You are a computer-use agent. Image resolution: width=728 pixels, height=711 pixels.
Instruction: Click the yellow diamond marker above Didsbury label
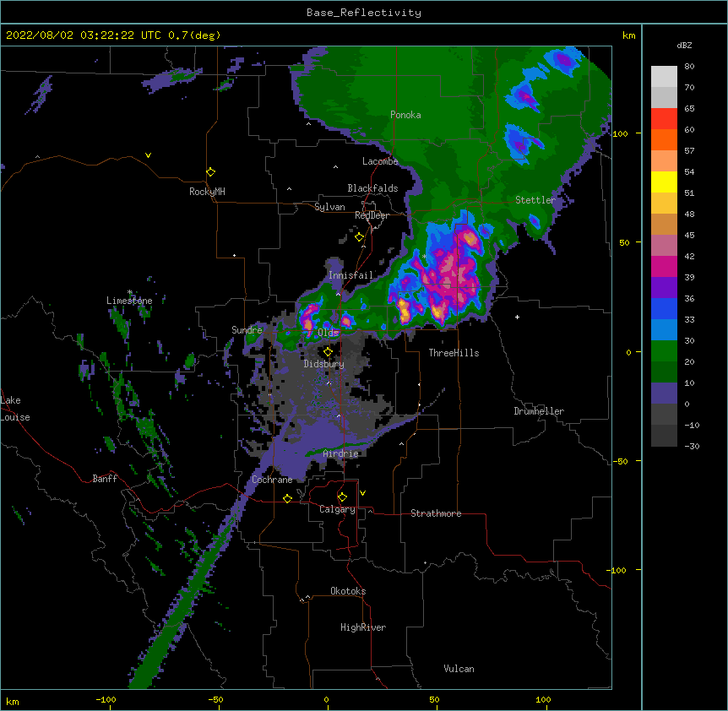click(328, 352)
